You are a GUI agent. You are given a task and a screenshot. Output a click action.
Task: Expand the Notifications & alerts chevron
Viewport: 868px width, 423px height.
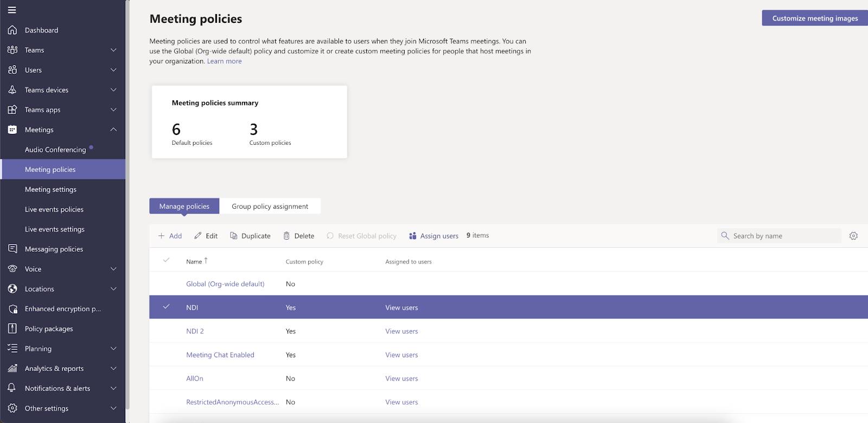(x=113, y=388)
